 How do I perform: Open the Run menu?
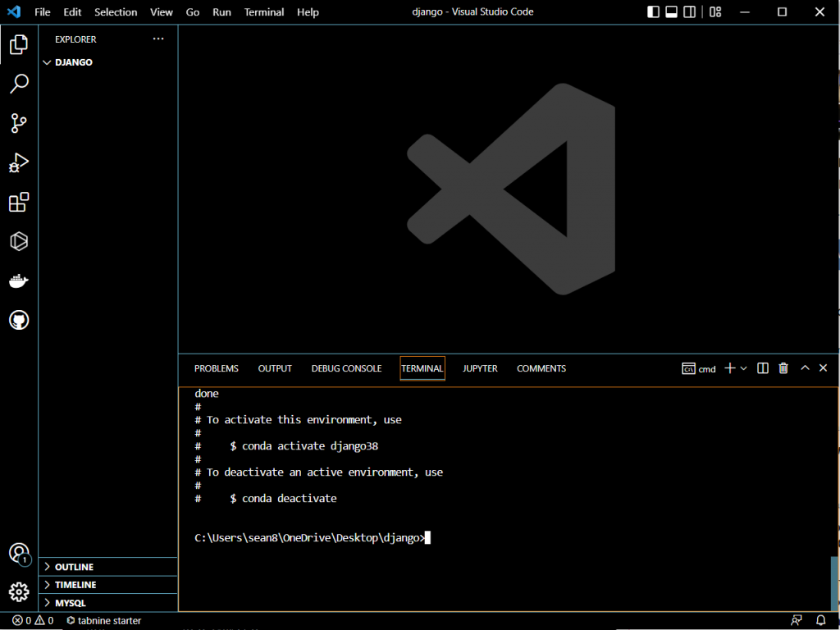(x=221, y=11)
